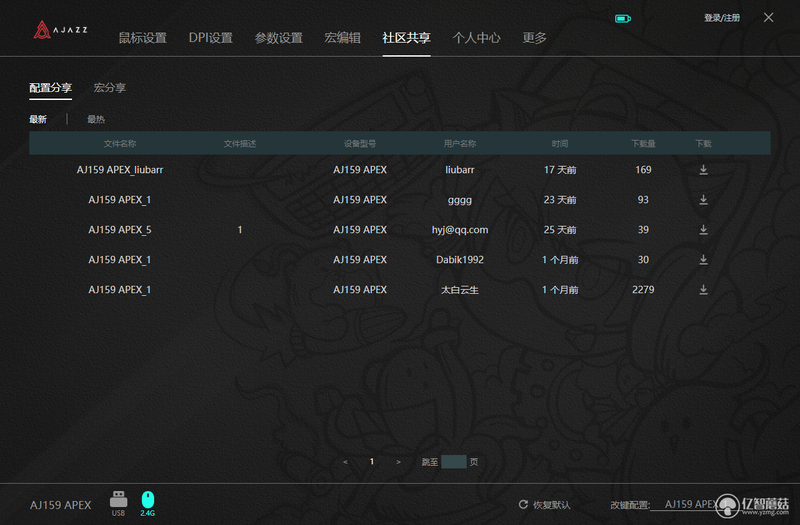Click the restore default refresh icon
The image size is (800, 525).
pos(523,505)
